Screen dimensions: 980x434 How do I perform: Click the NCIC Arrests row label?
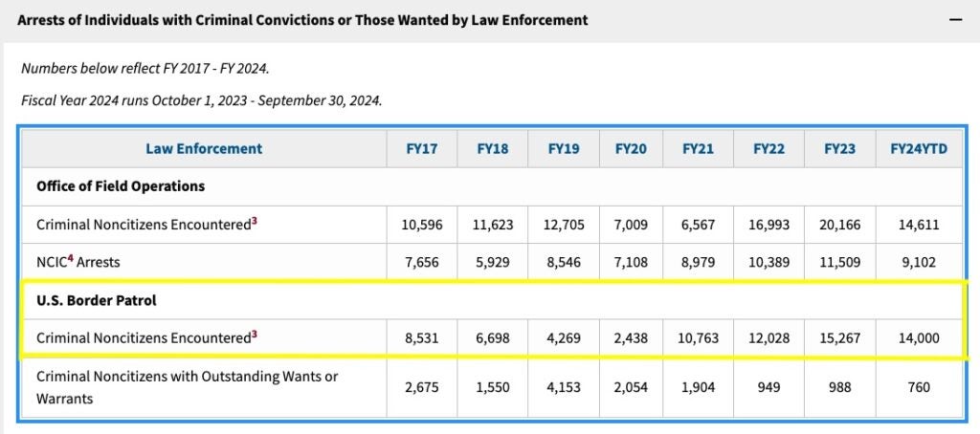point(78,261)
